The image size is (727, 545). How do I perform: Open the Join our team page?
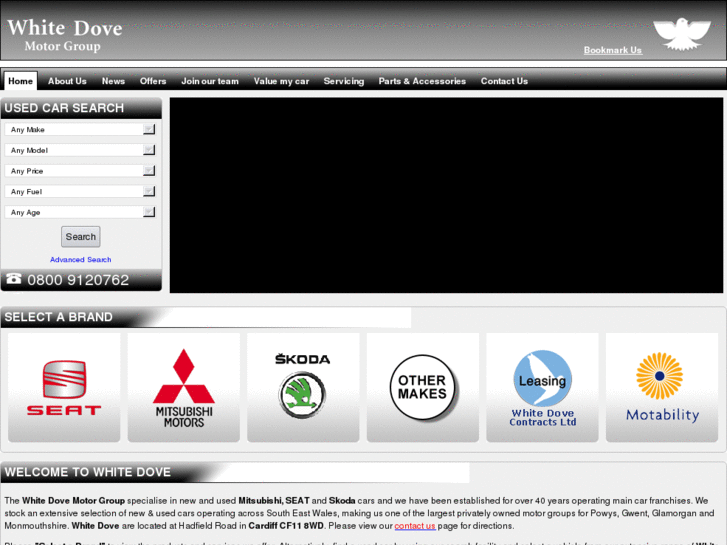210,81
